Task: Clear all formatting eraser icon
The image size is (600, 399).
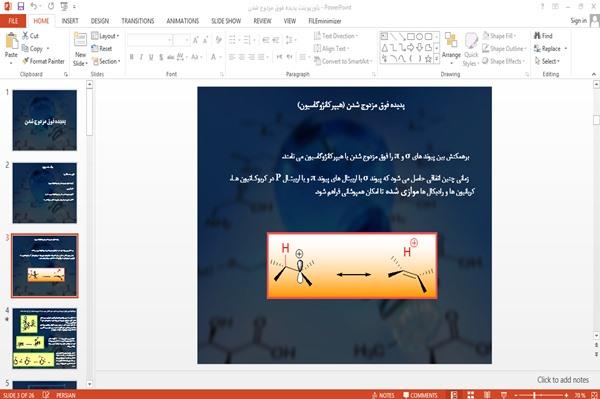Action: coord(218,40)
